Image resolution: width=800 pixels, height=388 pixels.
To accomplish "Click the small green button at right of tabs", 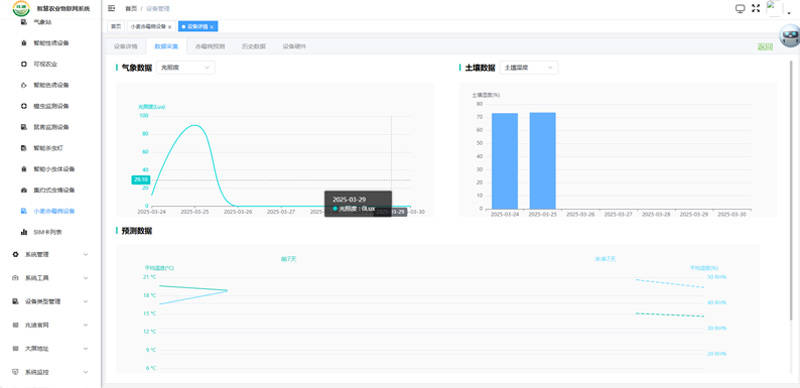I will 765,46.
